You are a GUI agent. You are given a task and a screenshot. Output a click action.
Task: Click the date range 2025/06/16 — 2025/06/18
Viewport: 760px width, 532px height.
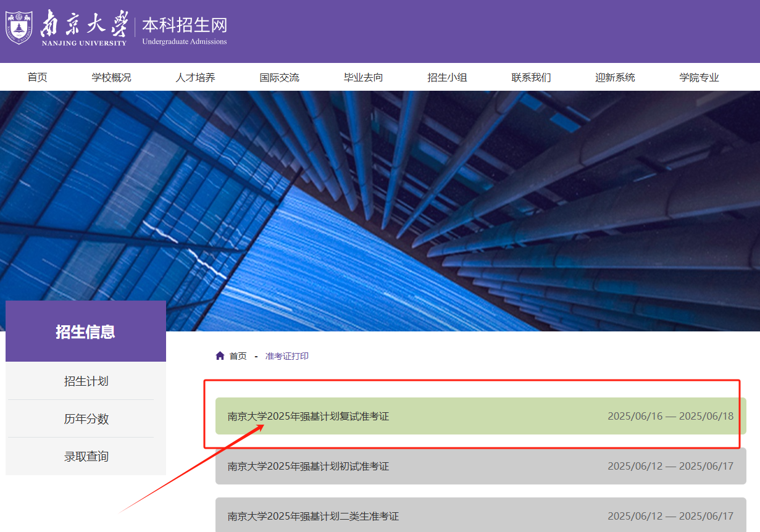(670, 416)
